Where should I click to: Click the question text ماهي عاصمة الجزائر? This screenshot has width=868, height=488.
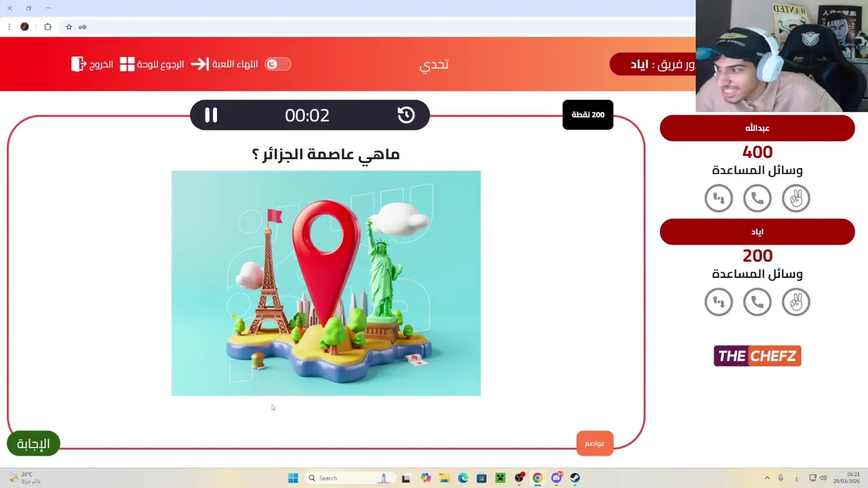point(326,154)
